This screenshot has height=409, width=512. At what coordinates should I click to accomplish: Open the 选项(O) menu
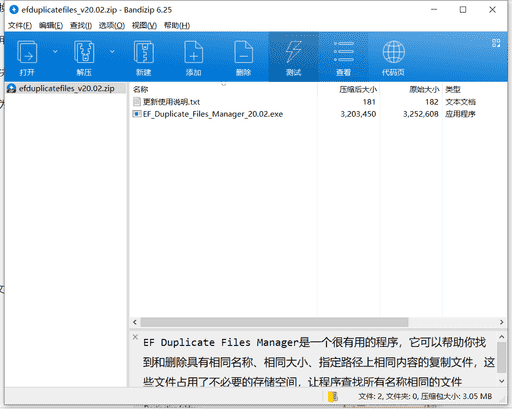112,25
